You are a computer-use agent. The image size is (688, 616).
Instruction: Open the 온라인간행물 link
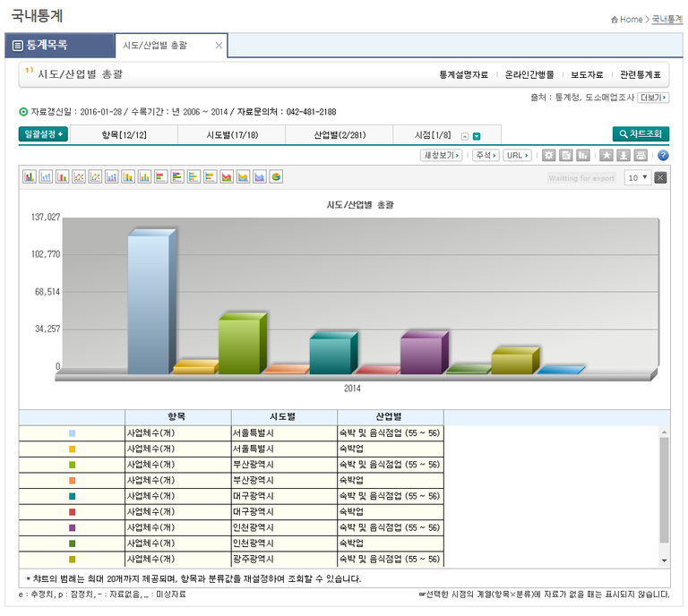pyautogui.click(x=529, y=74)
